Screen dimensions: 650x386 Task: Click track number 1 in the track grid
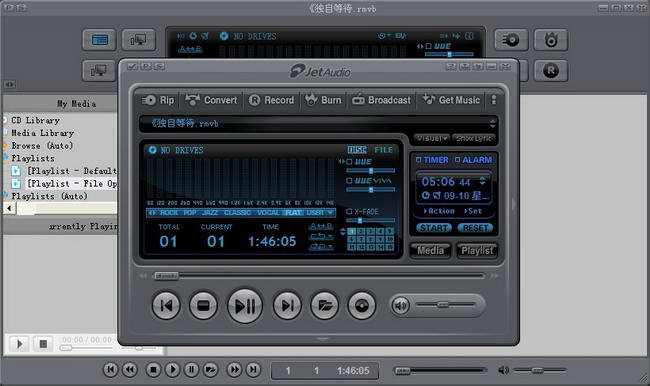[352, 231]
